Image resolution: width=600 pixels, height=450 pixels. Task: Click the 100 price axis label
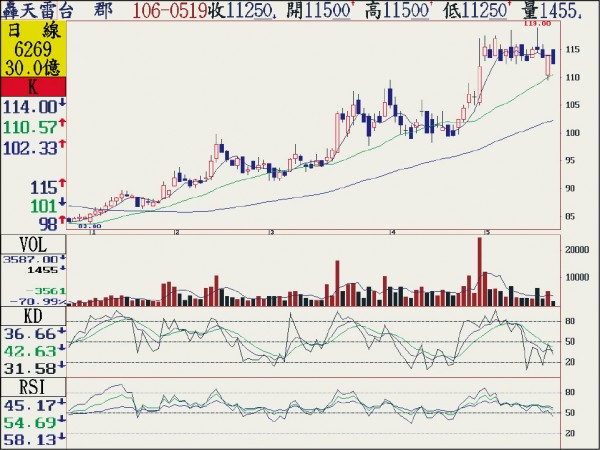pos(572,133)
